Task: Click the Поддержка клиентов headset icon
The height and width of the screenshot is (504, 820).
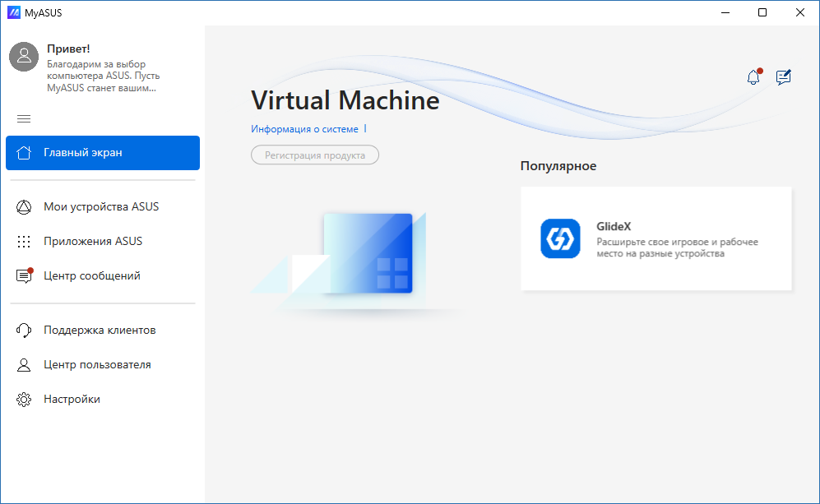Action: [x=24, y=331]
